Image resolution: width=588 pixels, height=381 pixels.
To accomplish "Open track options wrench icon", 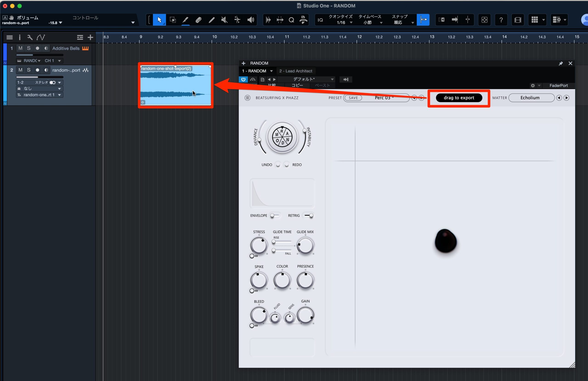I will click(30, 37).
